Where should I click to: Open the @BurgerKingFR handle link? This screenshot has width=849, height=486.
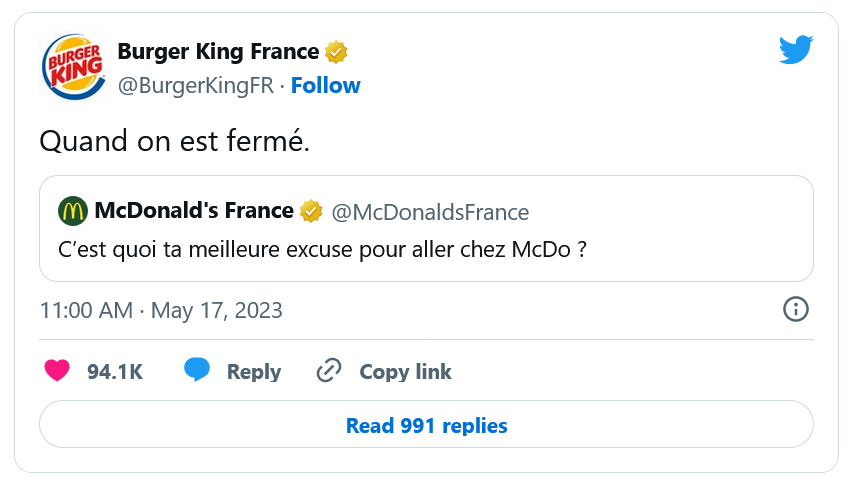195,86
